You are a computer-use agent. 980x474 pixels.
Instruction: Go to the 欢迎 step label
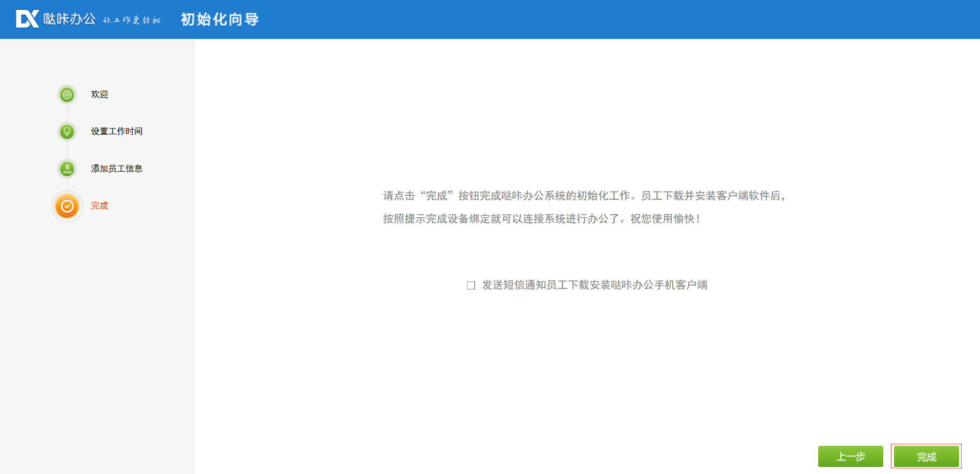99,94
